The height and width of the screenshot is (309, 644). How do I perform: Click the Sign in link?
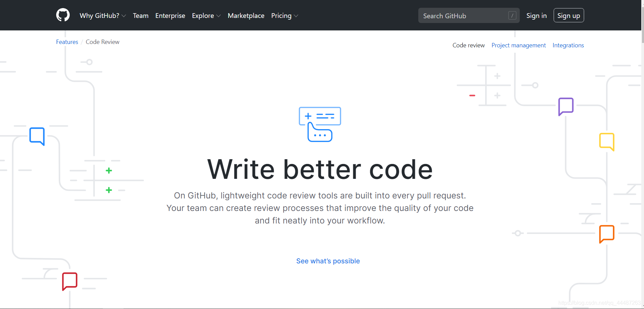536,16
